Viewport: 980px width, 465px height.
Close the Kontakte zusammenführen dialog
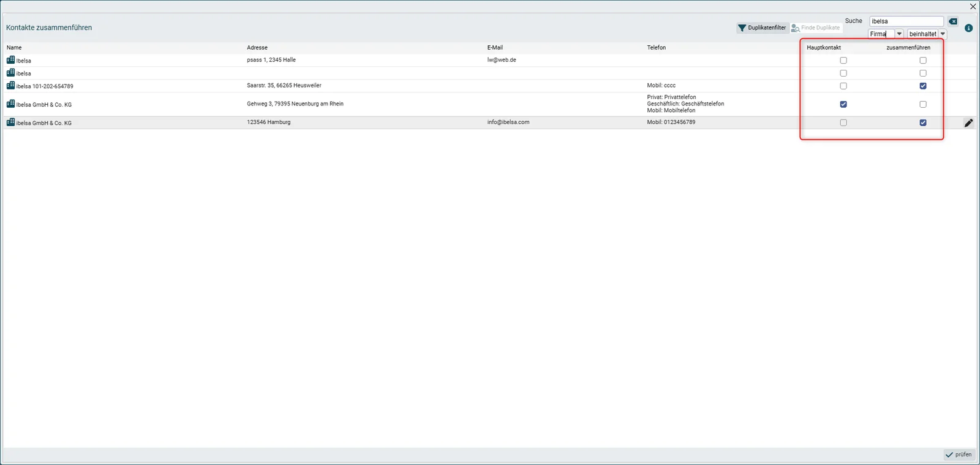click(973, 7)
